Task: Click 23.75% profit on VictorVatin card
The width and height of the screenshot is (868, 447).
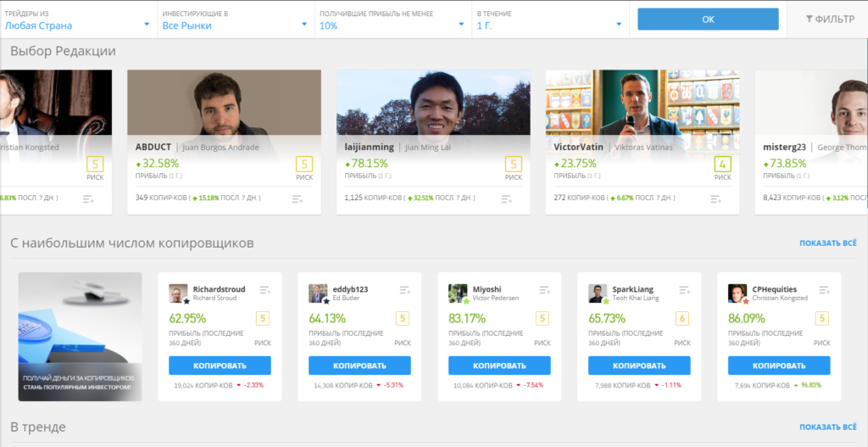Action: [x=579, y=164]
